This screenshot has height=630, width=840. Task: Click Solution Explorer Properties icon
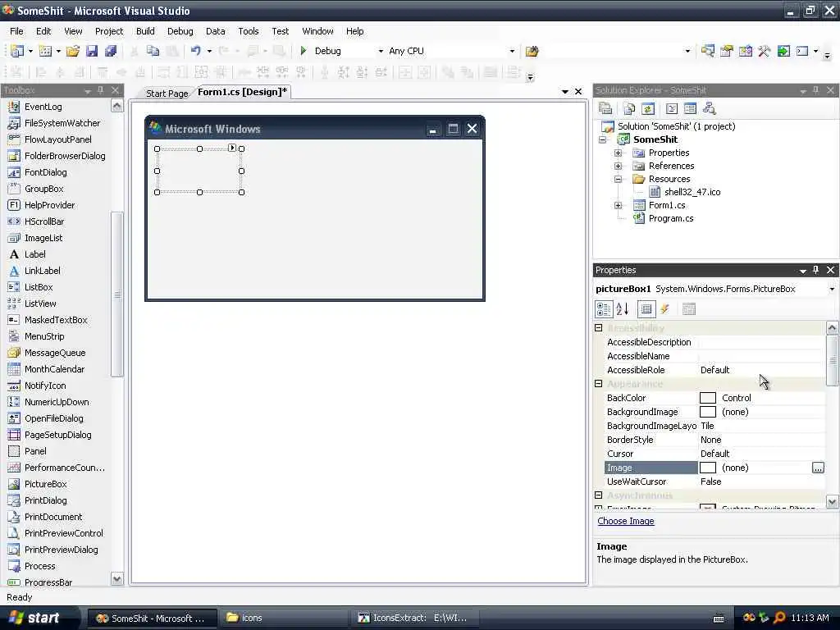coord(605,109)
